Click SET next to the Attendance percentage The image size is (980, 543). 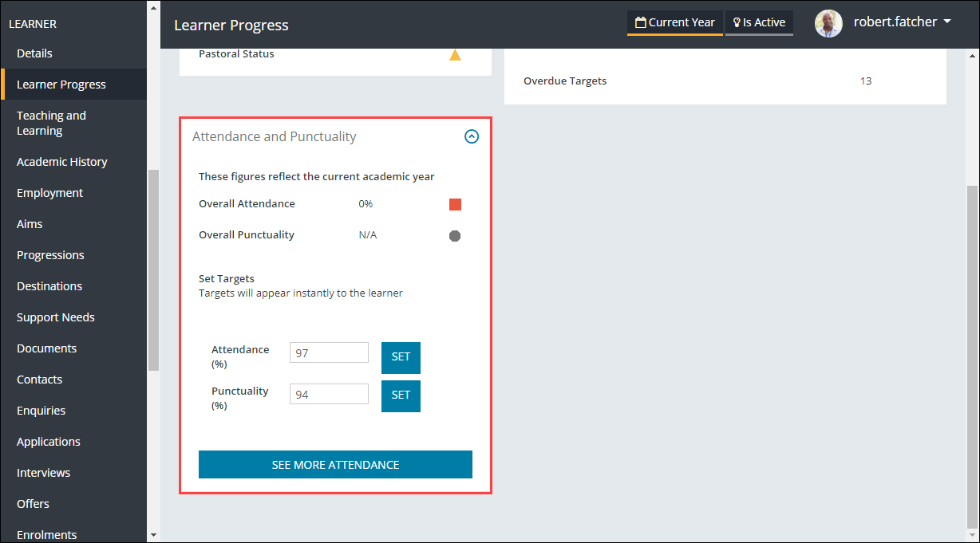tap(401, 357)
